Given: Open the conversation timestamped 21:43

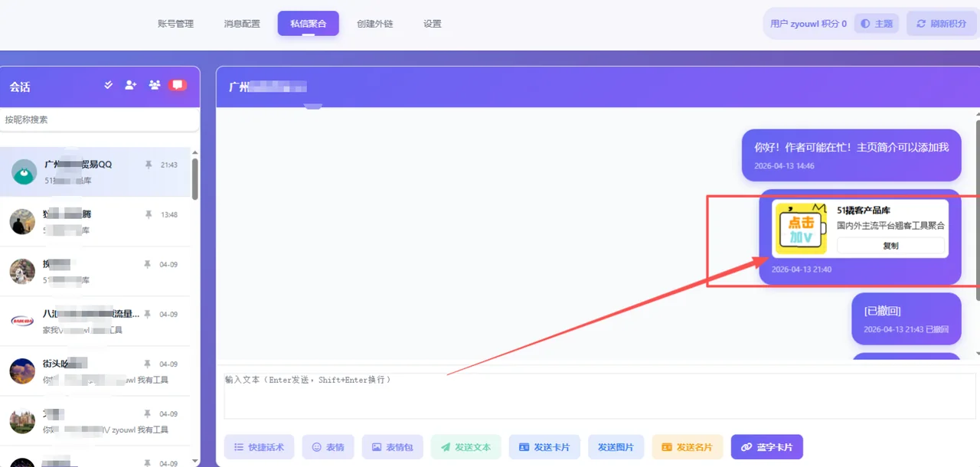Looking at the screenshot, I should 95,171.
